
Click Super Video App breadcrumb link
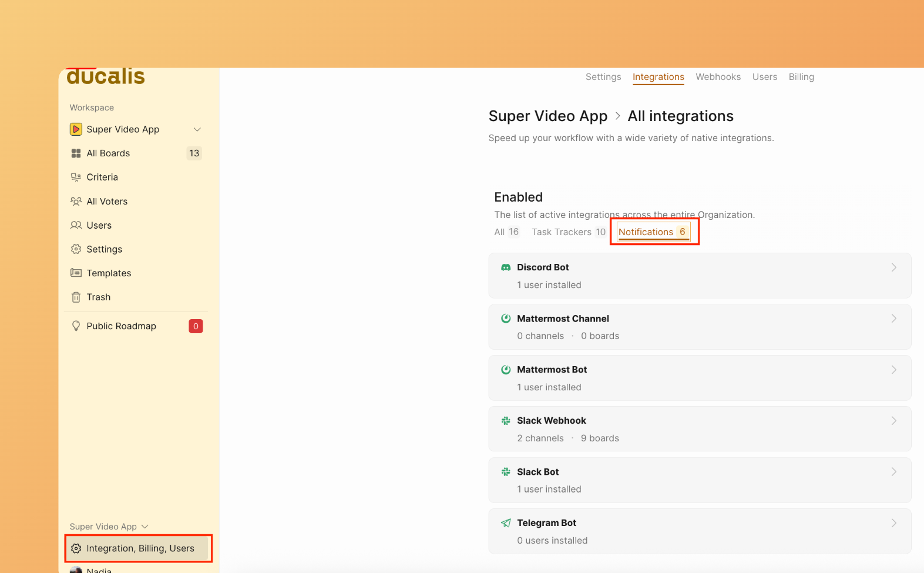point(547,116)
